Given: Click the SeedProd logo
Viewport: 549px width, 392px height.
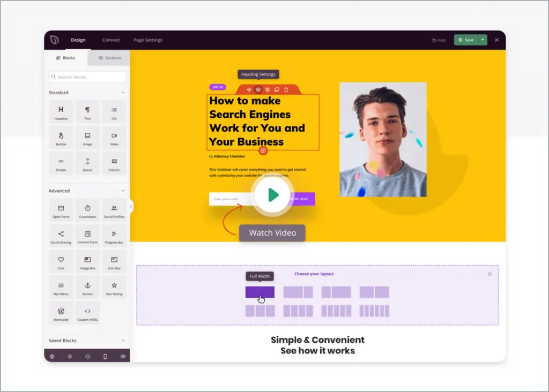Looking at the screenshot, I should pyautogui.click(x=54, y=40).
